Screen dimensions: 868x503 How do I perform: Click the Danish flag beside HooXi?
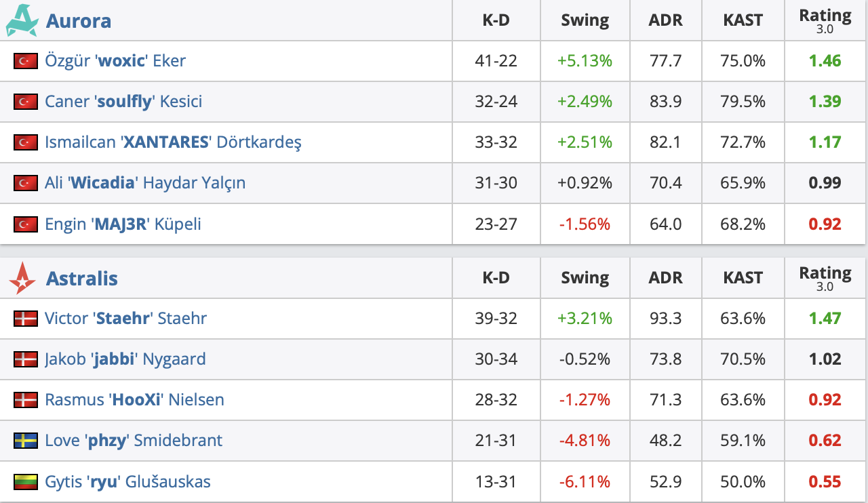tap(25, 400)
